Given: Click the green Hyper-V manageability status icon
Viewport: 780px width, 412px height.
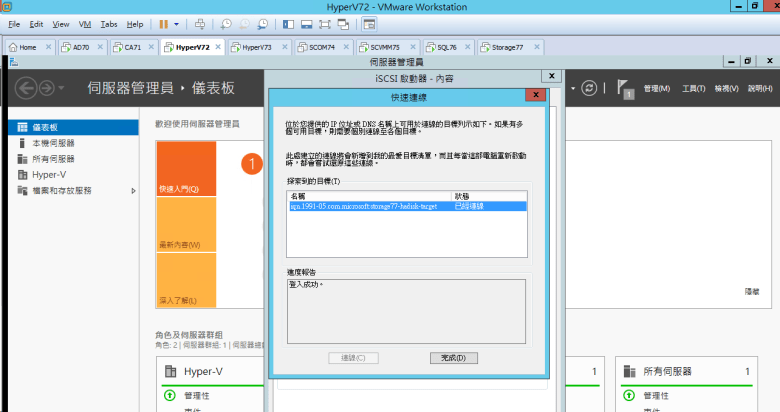Looking at the screenshot, I should pyautogui.click(x=168, y=396).
